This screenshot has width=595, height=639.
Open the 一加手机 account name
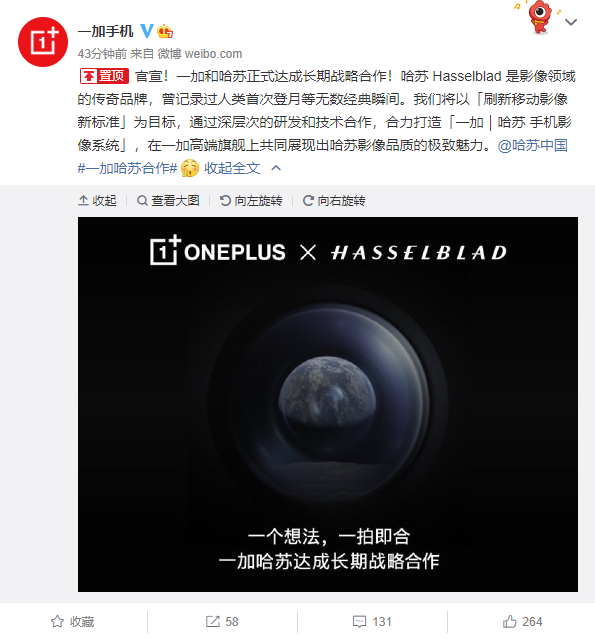coord(106,31)
